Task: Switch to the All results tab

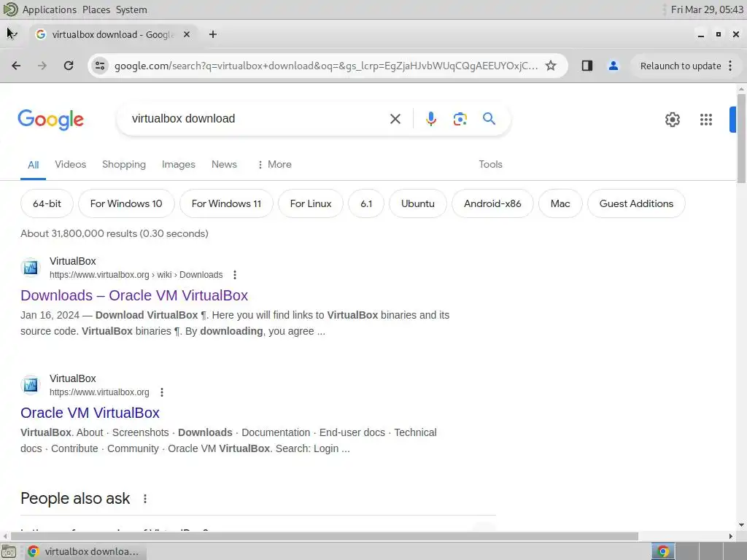Action: [x=34, y=165]
